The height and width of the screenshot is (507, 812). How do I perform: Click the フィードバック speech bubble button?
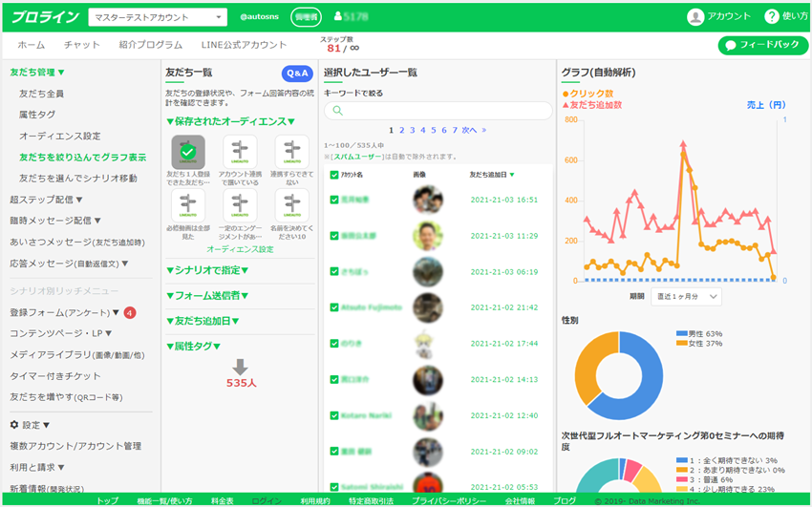[x=761, y=45]
